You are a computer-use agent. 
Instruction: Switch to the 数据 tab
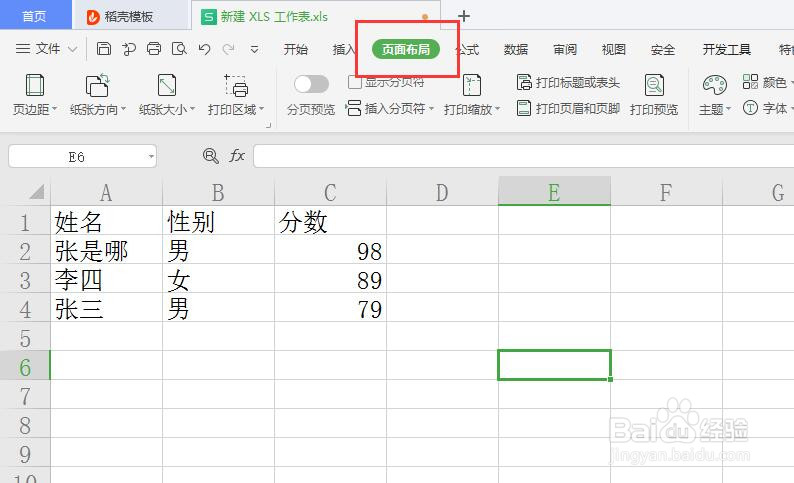click(516, 49)
